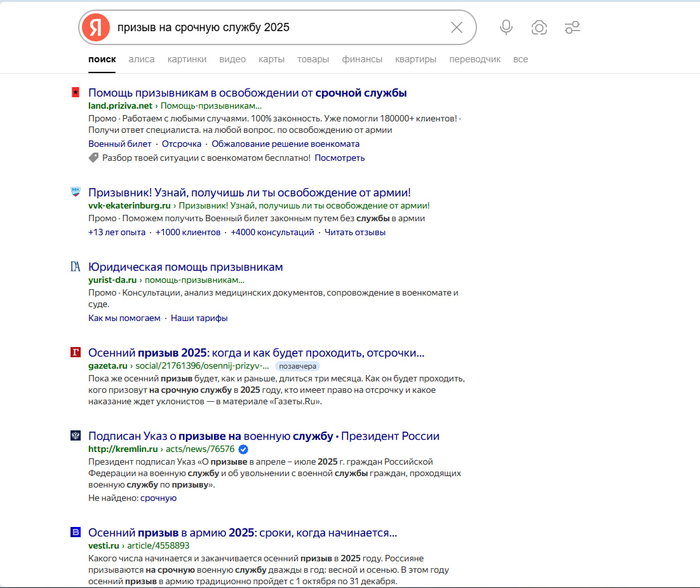
Task: Open 'Осенний призыв 2025: когда и как' result
Action: pyautogui.click(x=256, y=353)
